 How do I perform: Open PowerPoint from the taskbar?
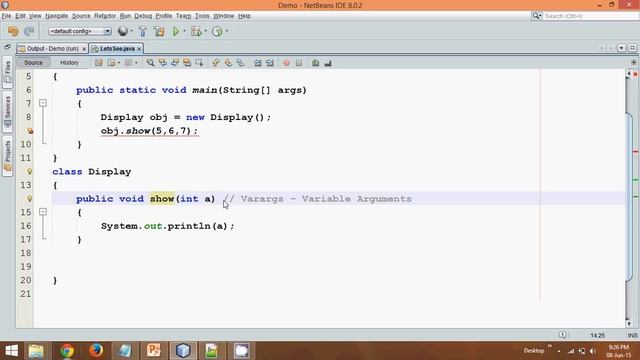(x=154, y=351)
